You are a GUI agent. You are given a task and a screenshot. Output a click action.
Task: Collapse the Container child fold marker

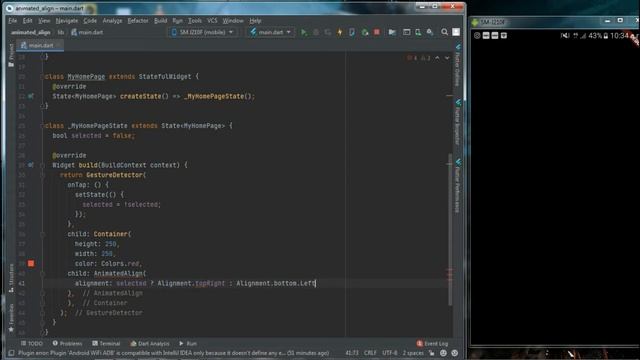[42, 234]
